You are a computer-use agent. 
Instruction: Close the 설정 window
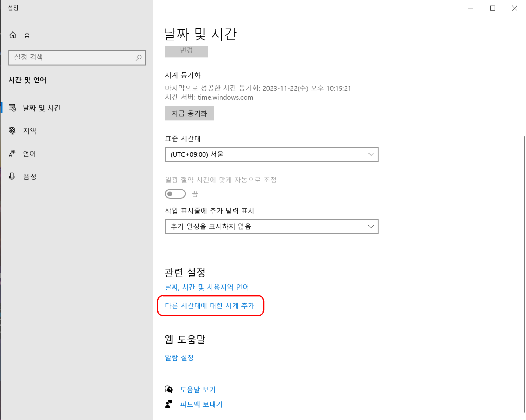click(515, 8)
